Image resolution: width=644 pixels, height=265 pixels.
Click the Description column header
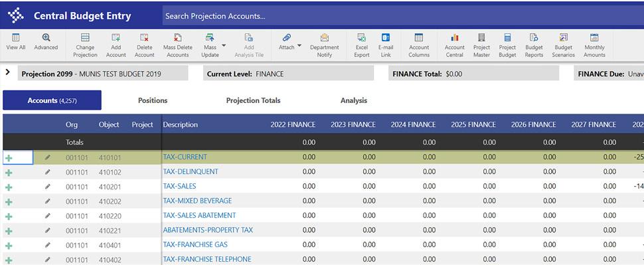click(181, 124)
